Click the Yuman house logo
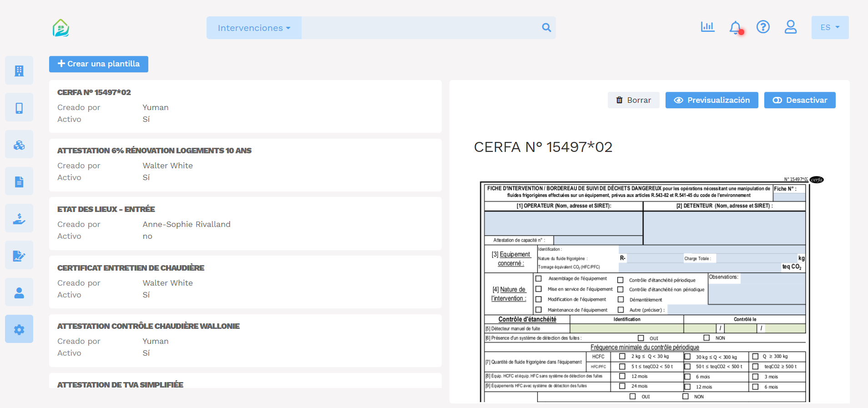868x408 pixels. pyautogui.click(x=61, y=28)
